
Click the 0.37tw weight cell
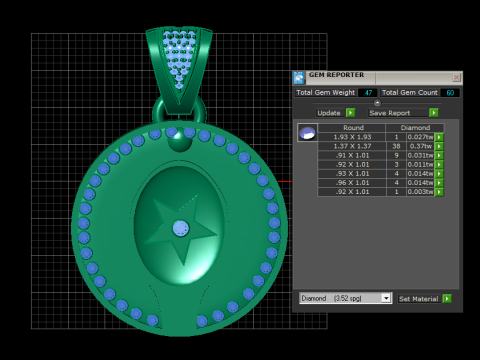coord(421,146)
